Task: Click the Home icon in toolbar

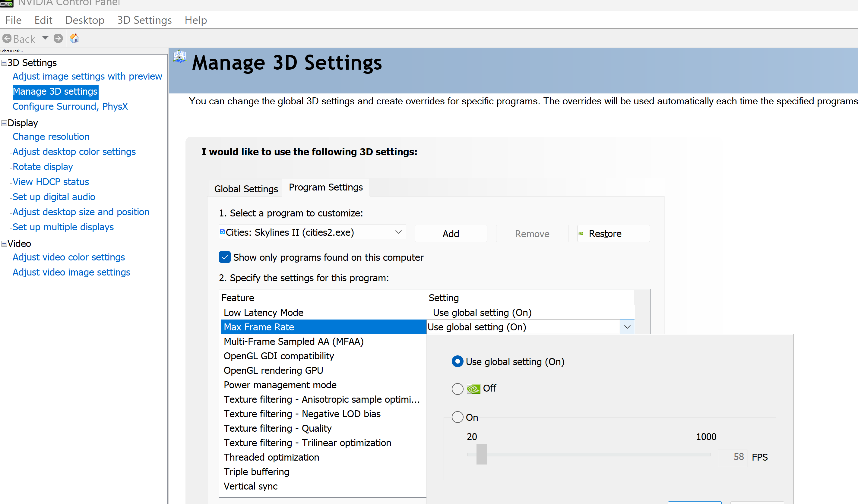Action: click(x=74, y=39)
